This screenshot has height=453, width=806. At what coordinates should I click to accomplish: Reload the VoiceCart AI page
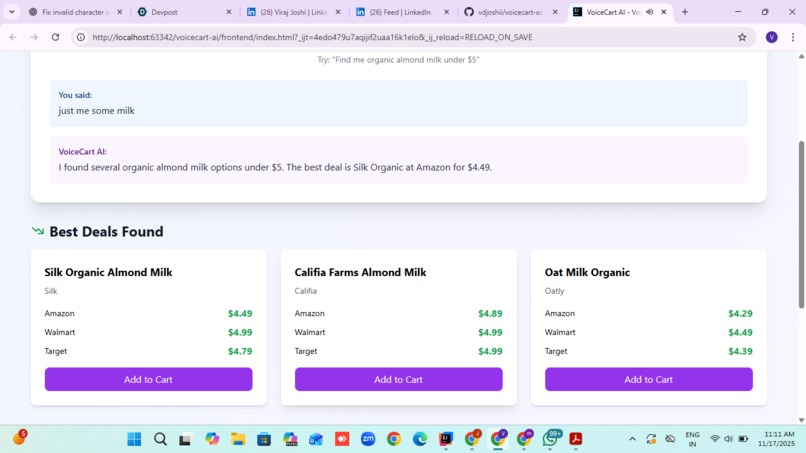click(x=56, y=37)
